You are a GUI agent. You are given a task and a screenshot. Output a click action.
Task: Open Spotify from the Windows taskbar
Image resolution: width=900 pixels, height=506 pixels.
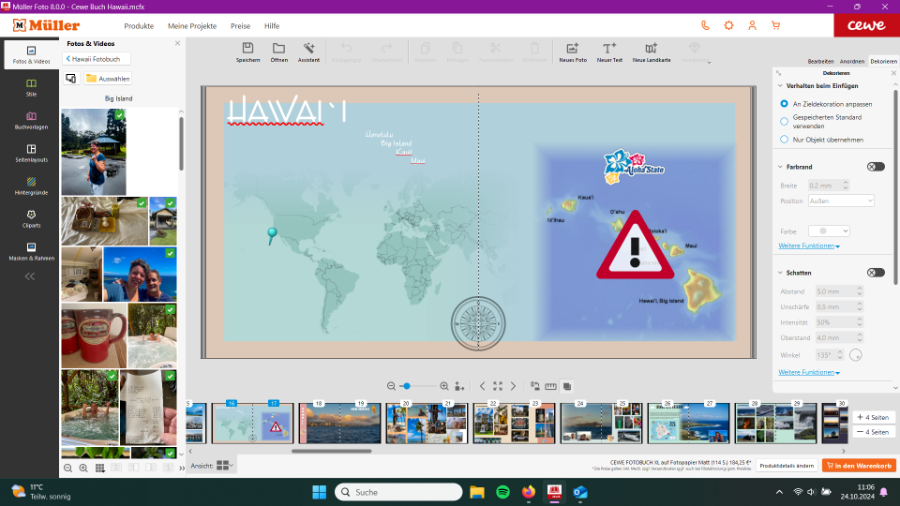click(x=503, y=492)
